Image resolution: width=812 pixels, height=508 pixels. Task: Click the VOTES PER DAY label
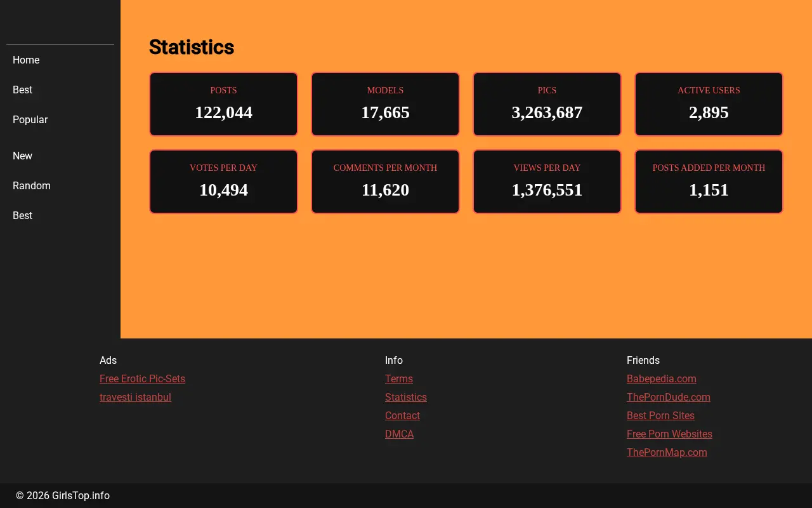(x=223, y=168)
